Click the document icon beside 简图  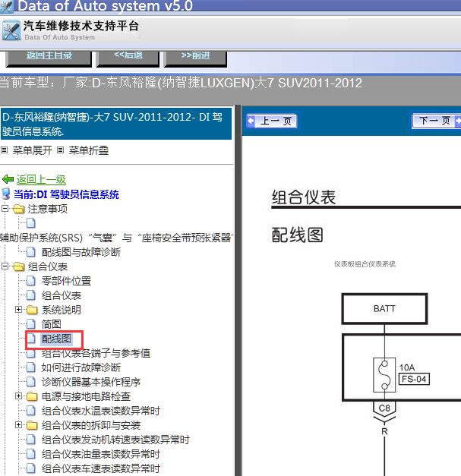click(x=31, y=324)
